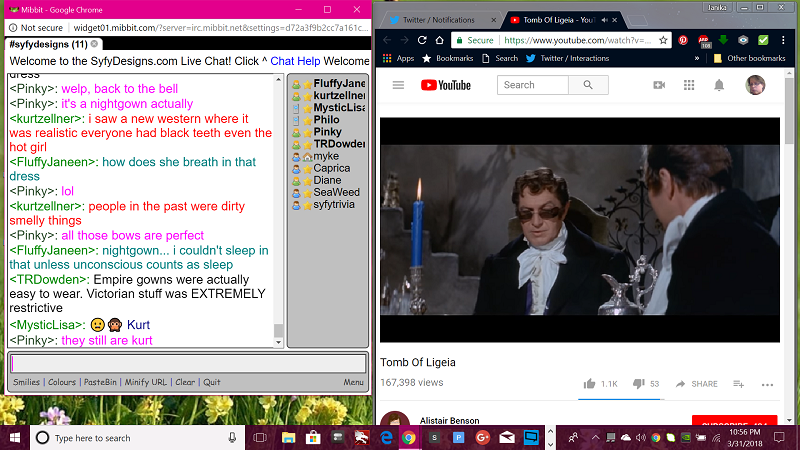The height and width of the screenshot is (450, 800).
Task: Open Colours option in Mibbit
Action: click(62, 382)
